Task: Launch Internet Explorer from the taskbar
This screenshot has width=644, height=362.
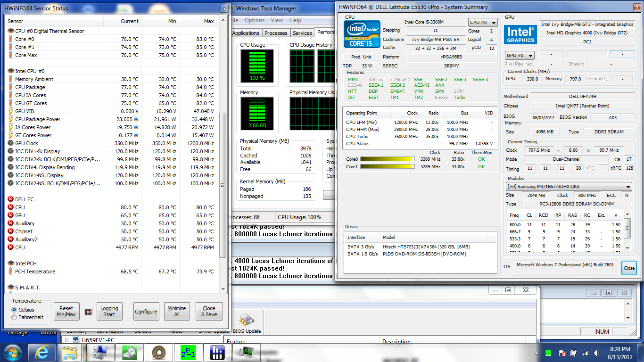Action: 41,352
